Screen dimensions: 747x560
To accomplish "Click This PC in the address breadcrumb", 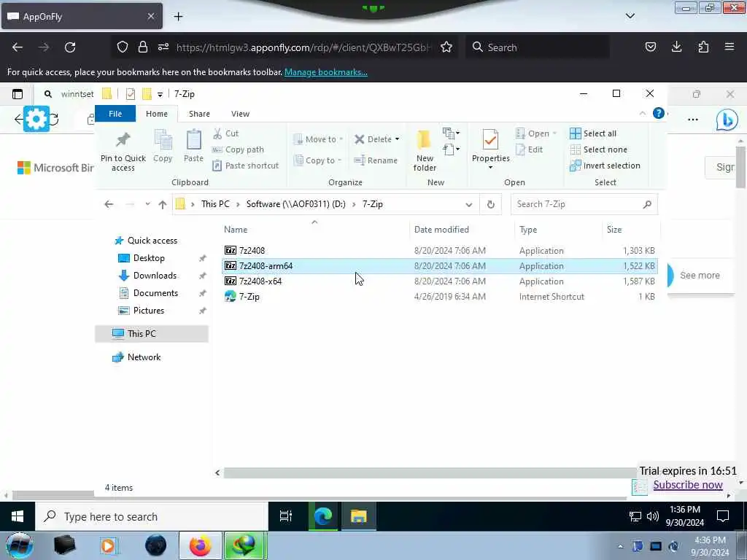I will [215, 204].
